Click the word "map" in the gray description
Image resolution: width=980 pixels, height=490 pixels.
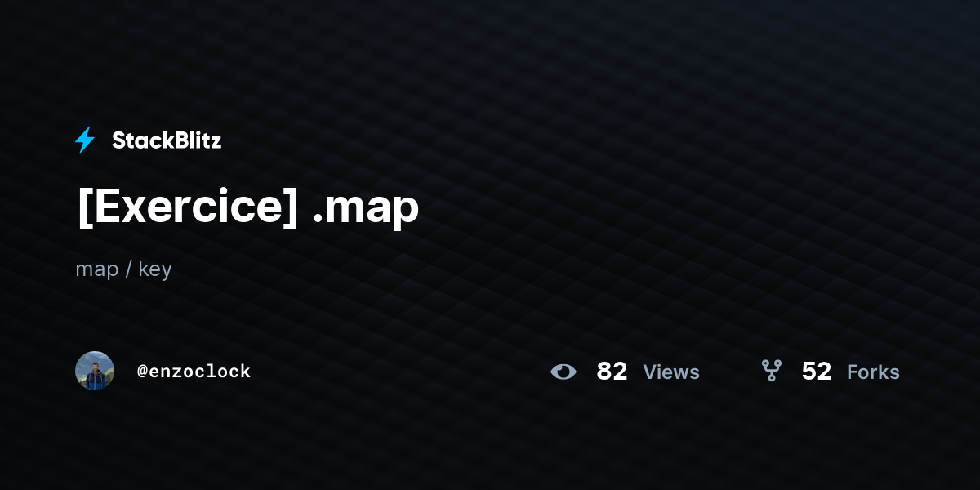point(97,270)
